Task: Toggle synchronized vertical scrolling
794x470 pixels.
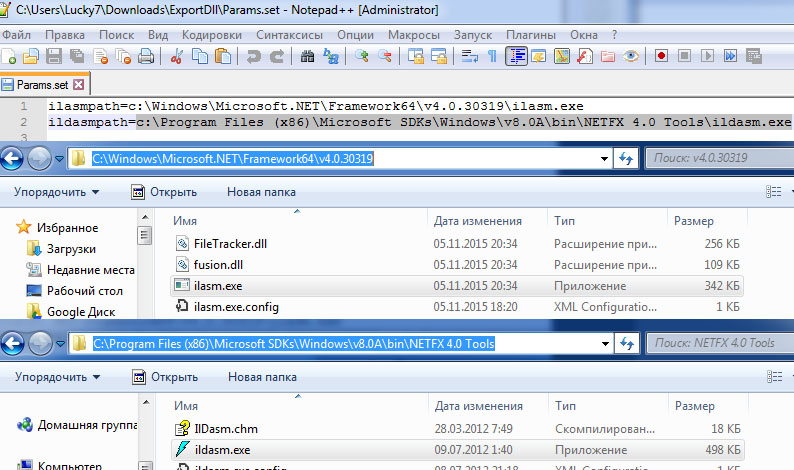Action: pyautogui.click(x=416, y=56)
